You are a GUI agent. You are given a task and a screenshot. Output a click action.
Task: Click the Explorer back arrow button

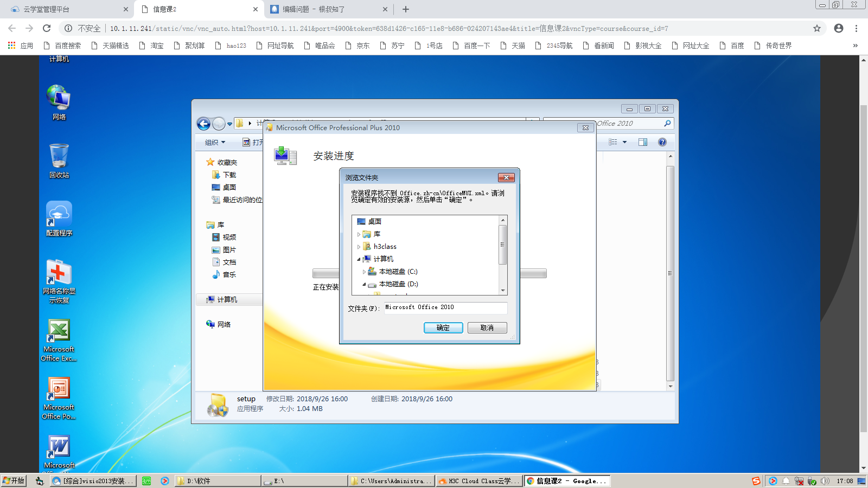[x=203, y=124]
